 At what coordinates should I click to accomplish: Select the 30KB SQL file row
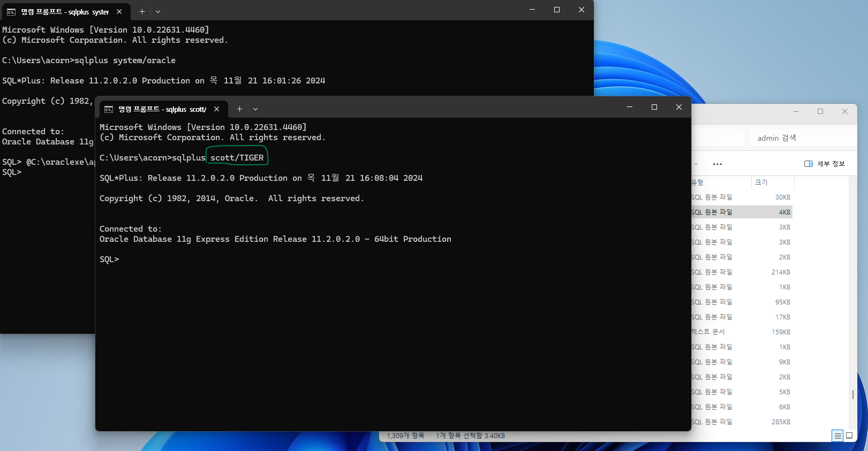742,197
